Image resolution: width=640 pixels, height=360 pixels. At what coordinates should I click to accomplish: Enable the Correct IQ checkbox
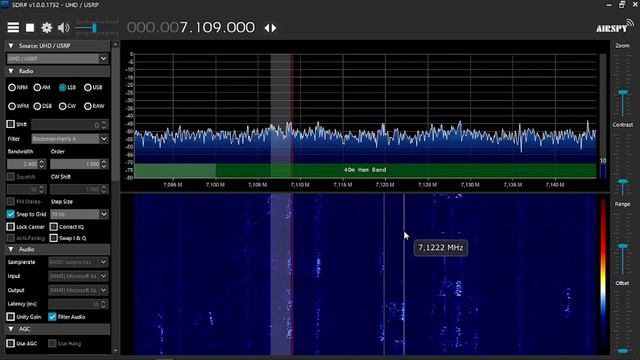pyautogui.click(x=53, y=227)
